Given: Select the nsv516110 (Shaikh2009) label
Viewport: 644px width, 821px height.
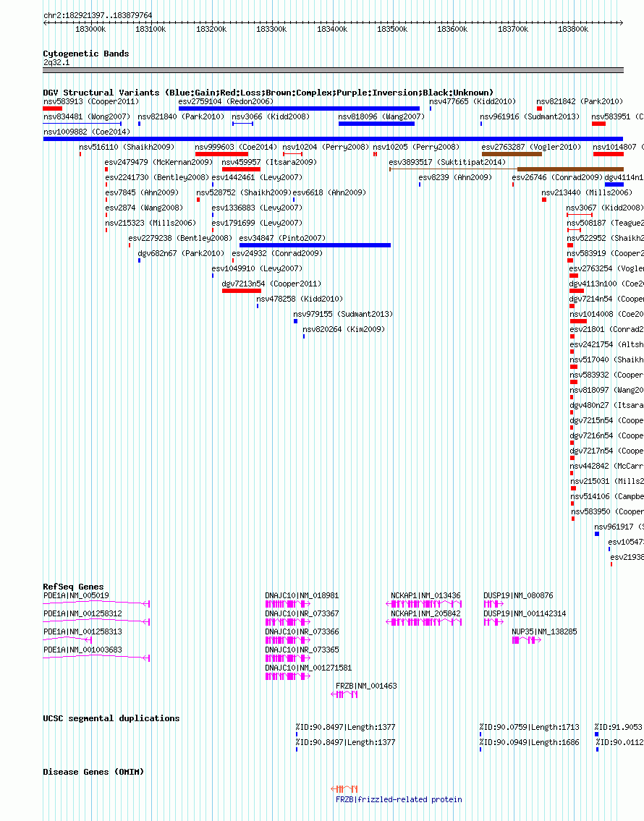Looking at the screenshot, I should point(127,147).
